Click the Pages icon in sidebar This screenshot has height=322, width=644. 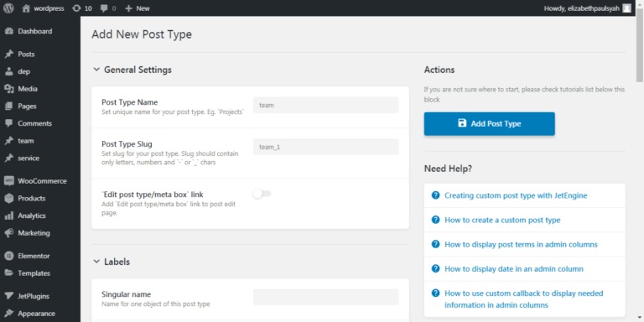tap(8, 106)
